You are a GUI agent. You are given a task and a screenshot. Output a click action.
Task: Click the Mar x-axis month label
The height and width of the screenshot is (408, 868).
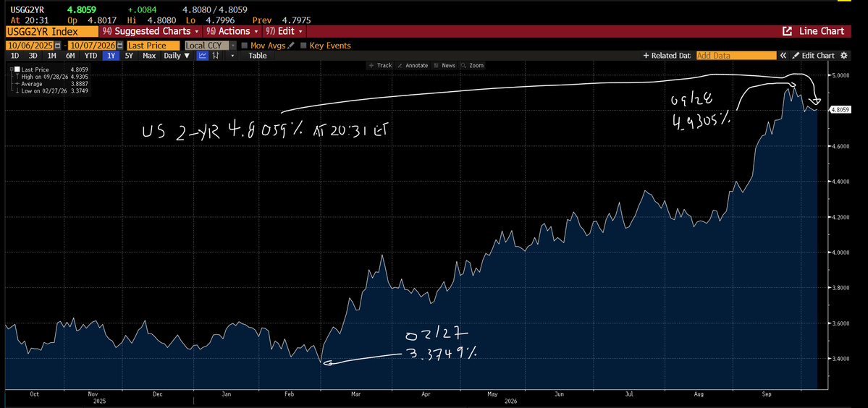point(356,395)
